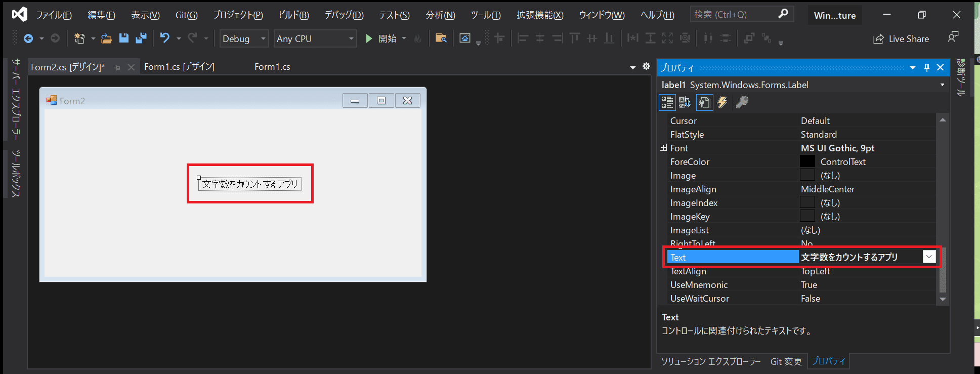The width and height of the screenshot is (980, 374).
Task: Open the active documents list dropdown
Action: (x=633, y=67)
